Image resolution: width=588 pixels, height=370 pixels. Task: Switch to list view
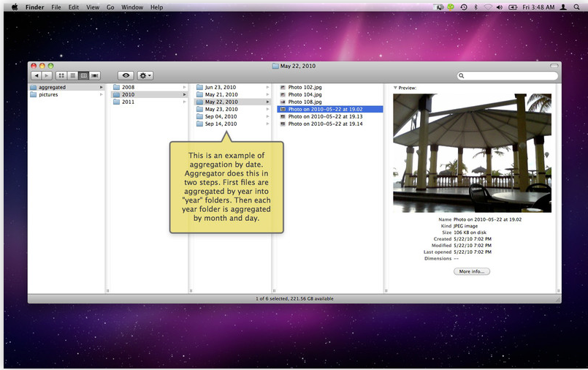(x=73, y=76)
